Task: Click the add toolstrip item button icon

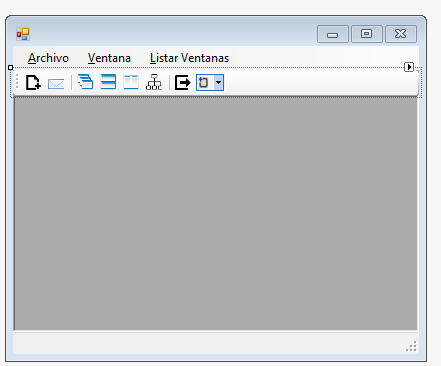Action: click(204, 82)
